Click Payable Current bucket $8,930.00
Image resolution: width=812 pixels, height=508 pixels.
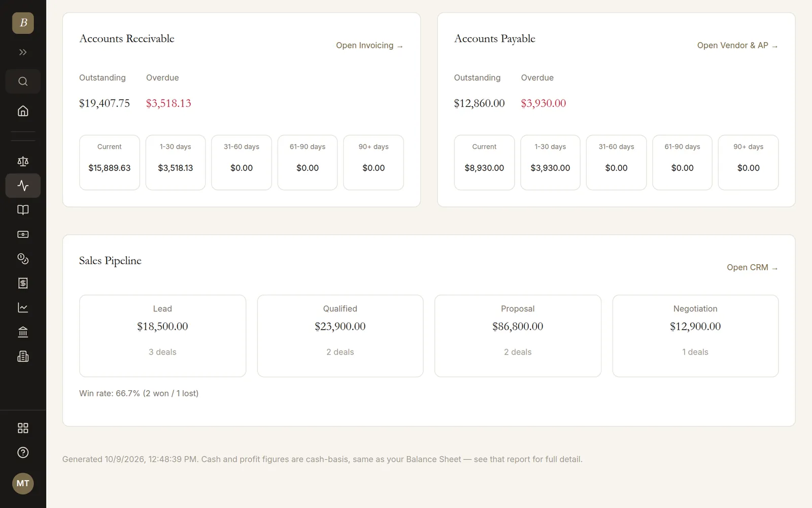click(x=484, y=163)
